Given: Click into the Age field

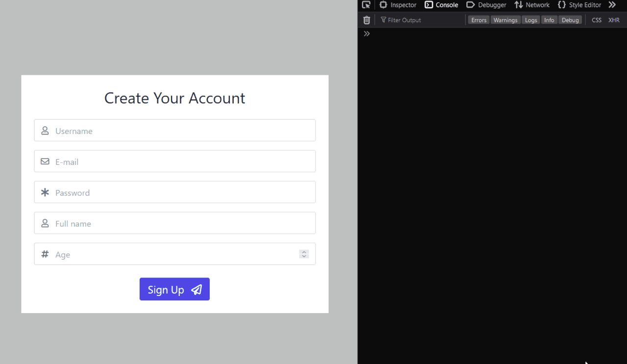Looking at the screenshot, I should click(x=175, y=254).
